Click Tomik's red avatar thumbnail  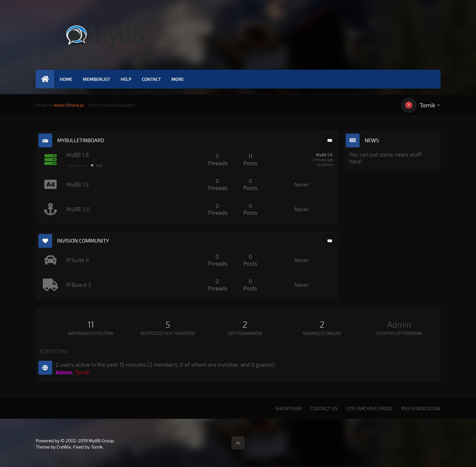click(x=409, y=105)
